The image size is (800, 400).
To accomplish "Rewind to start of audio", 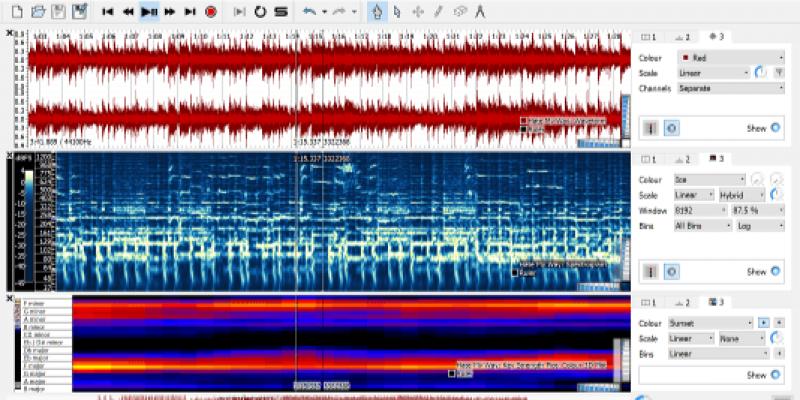I will click(108, 12).
